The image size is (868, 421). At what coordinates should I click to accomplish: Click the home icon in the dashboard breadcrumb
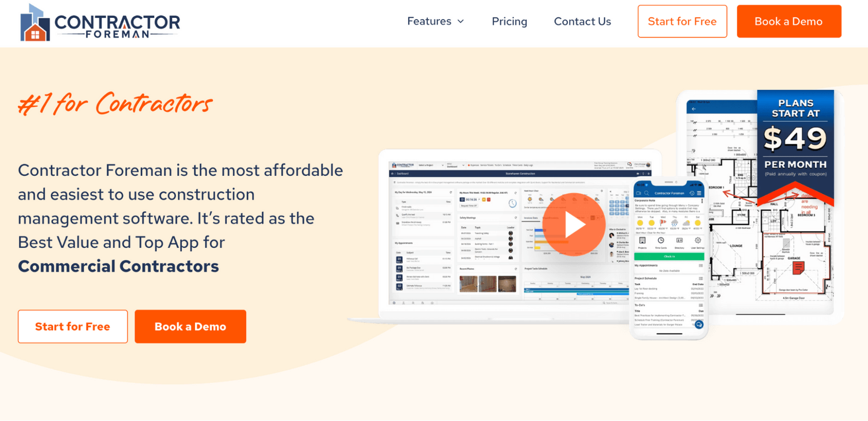(x=392, y=173)
